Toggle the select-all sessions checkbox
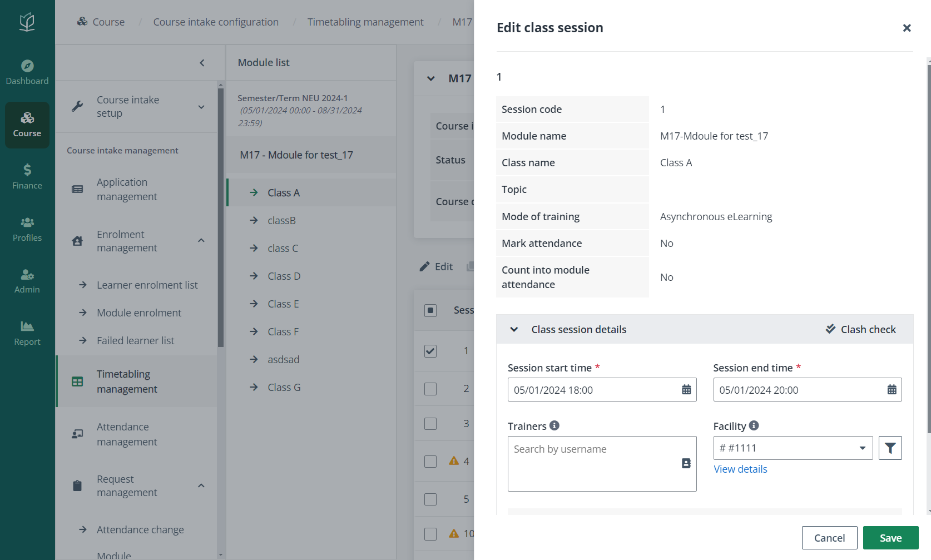The width and height of the screenshot is (931, 560). 430,310
